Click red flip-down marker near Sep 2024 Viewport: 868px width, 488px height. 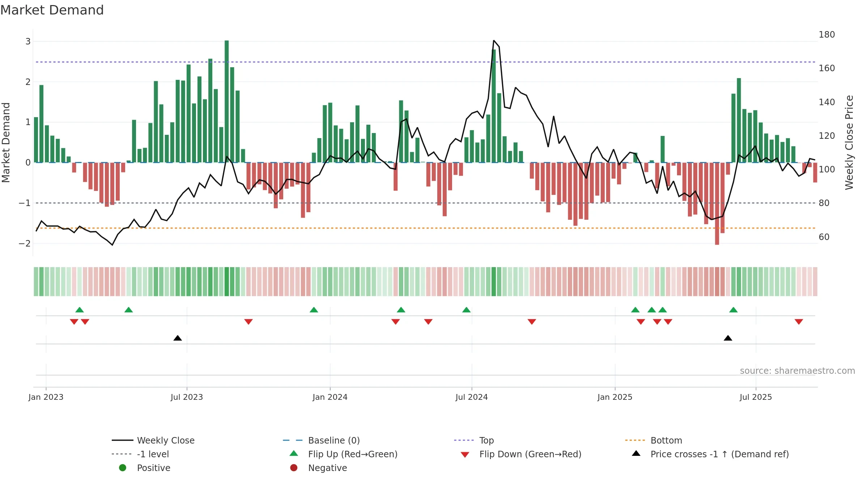click(x=532, y=322)
